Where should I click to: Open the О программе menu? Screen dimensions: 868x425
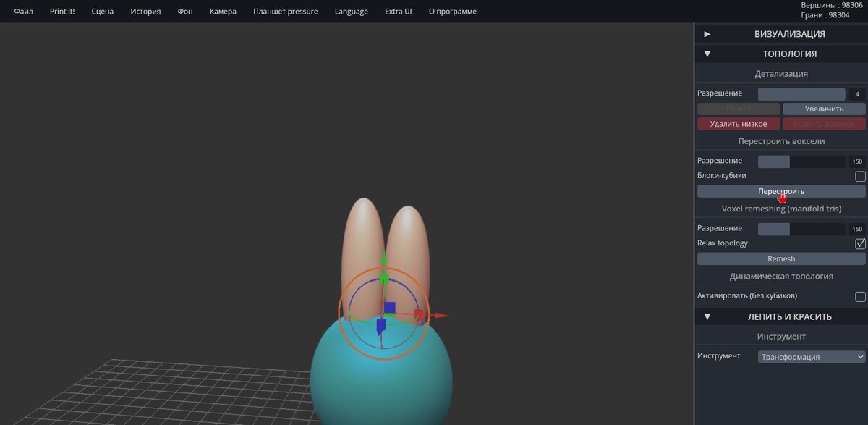click(453, 12)
